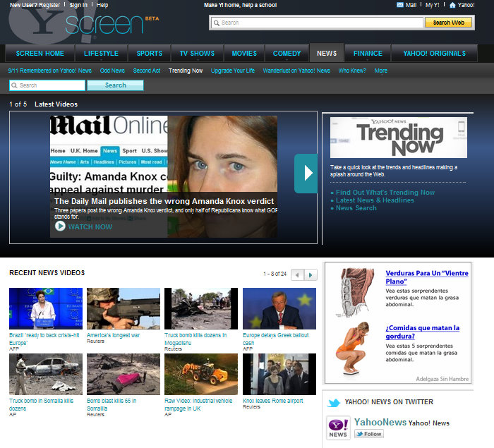
Task: Open Upgrade Your Life channel
Action: (x=233, y=71)
